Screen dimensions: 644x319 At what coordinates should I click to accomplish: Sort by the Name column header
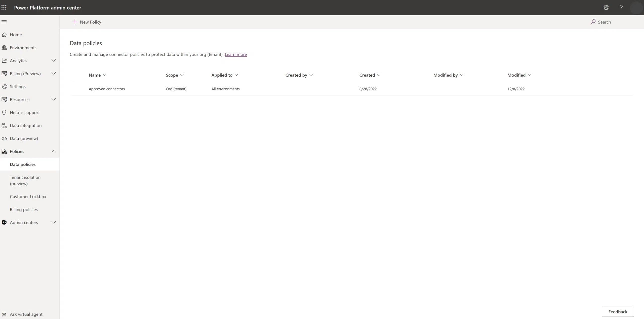tap(95, 75)
